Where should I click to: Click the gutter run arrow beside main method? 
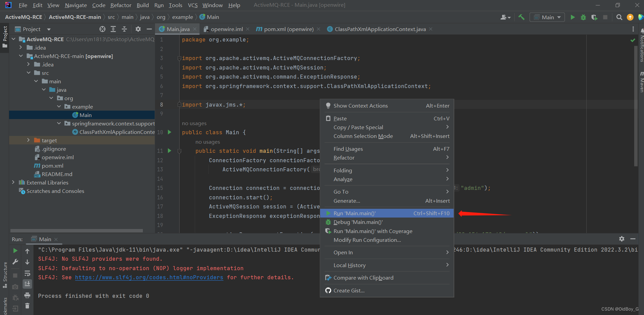point(170,151)
